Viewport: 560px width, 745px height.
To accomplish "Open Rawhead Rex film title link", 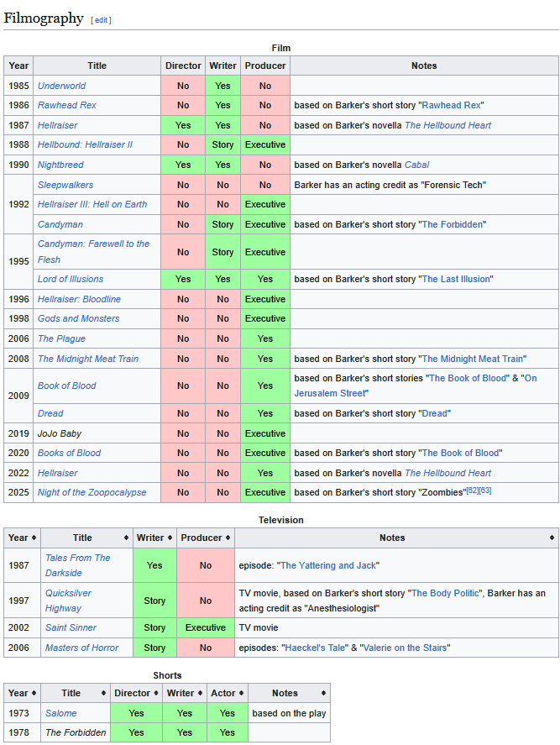I will tap(67, 106).
